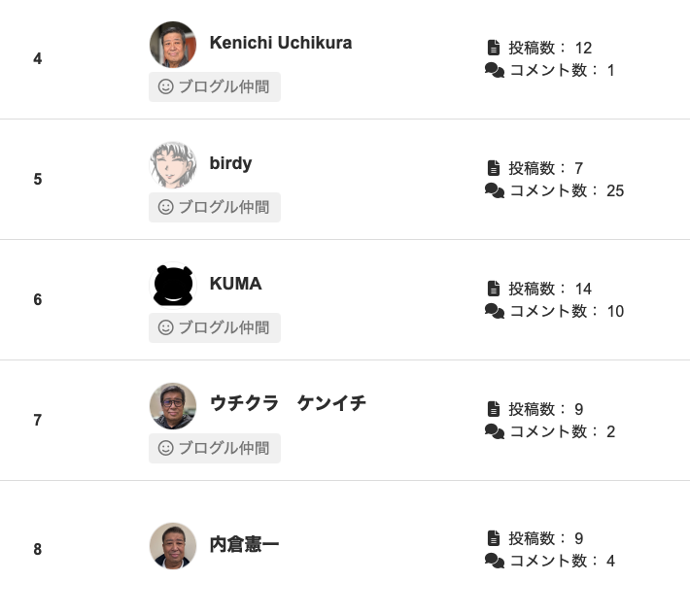Click the comments bubble icon for birdy

tap(495, 190)
